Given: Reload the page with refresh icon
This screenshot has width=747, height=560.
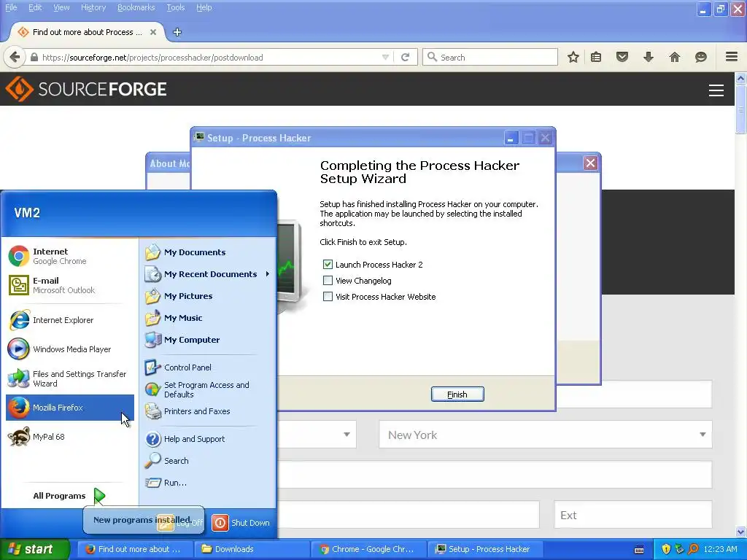Looking at the screenshot, I should coord(406,57).
